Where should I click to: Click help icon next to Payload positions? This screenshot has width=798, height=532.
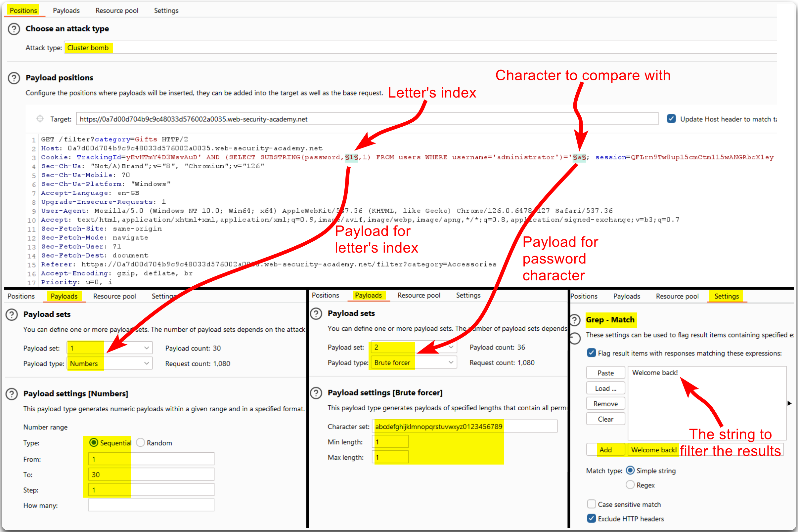click(14, 78)
